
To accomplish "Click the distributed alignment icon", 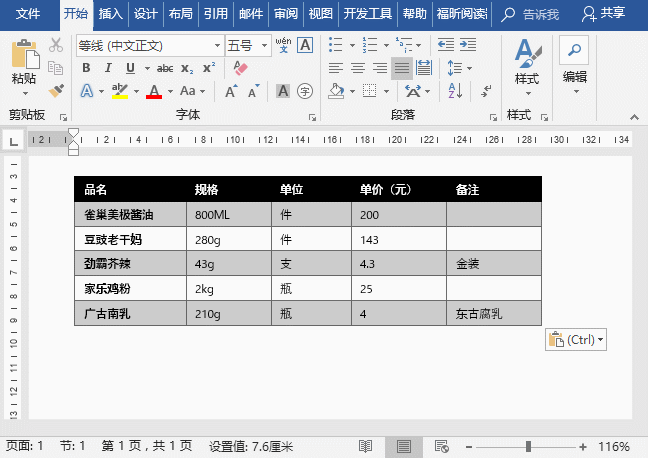I will tap(424, 68).
